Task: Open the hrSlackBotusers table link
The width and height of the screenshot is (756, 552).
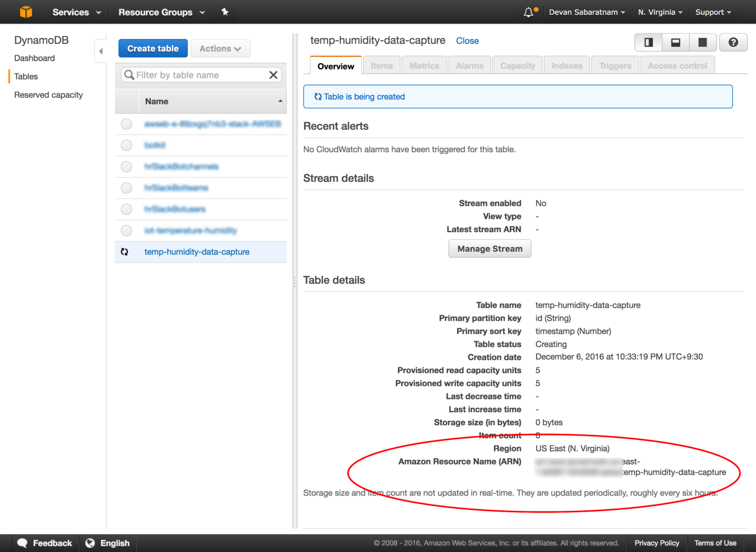Action: [175, 209]
